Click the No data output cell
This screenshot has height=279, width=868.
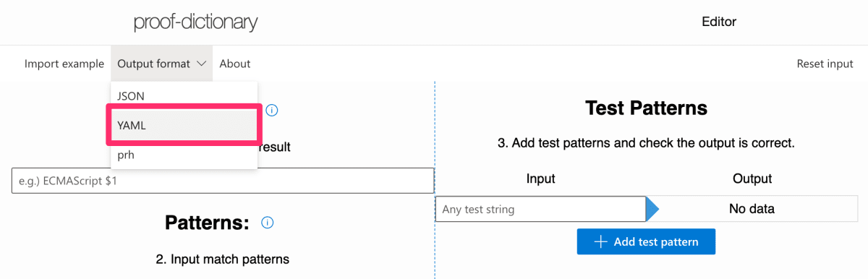(x=752, y=210)
